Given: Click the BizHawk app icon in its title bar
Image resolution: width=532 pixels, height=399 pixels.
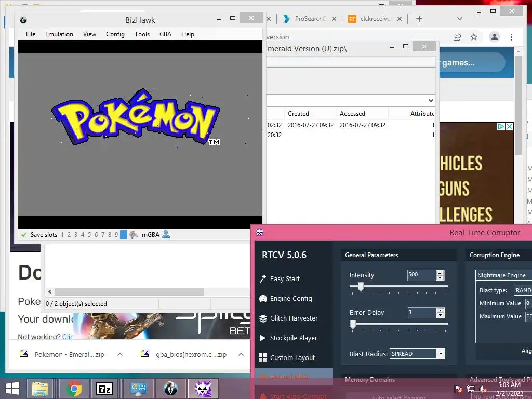Looking at the screenshot, I should 23,20.
